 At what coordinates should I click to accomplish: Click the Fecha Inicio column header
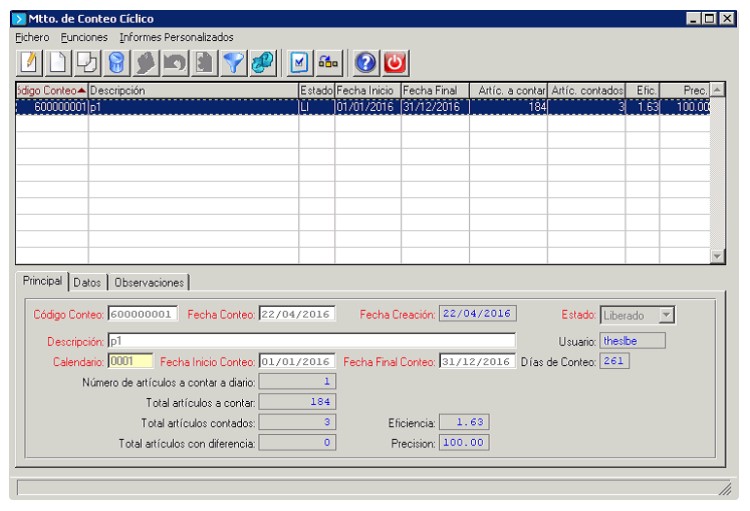367,90
